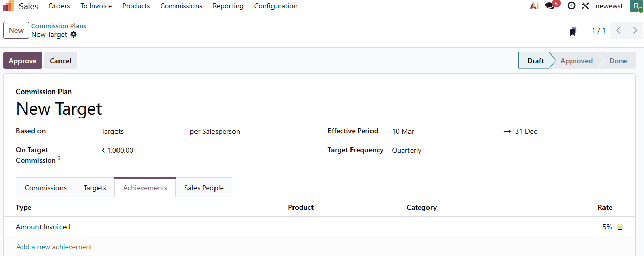Click the New button

coord(16,30)
